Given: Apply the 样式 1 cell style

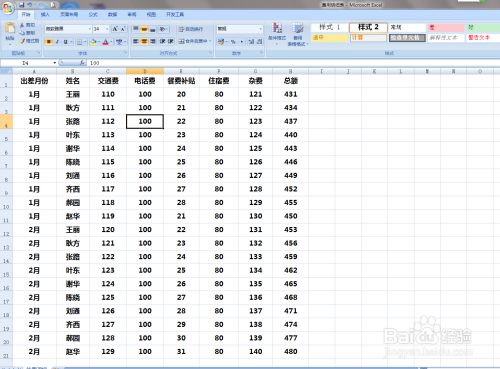Looking at the screenshot, I should pos(329,27).
